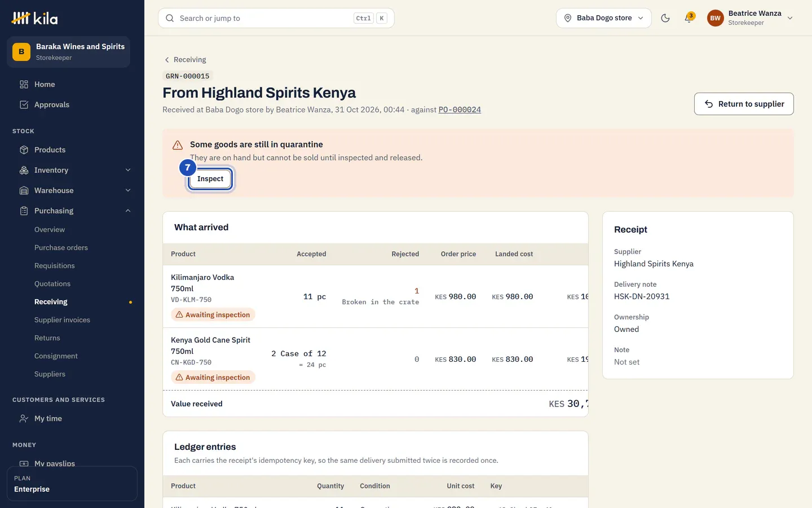
Task: Open Purchasing Overview in sidebar
Action: [50, 230]
